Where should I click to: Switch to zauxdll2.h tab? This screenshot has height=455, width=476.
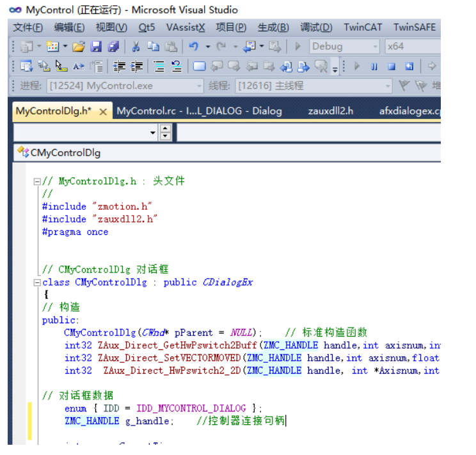331,111
